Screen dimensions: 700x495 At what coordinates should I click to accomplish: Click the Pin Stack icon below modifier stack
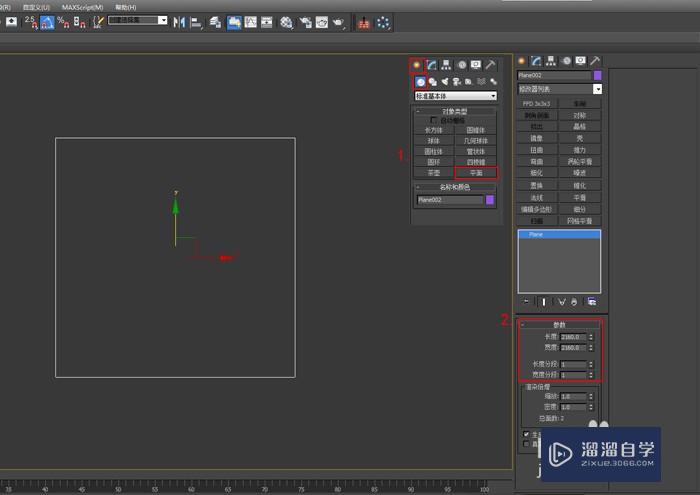click(x=526, y=301)
